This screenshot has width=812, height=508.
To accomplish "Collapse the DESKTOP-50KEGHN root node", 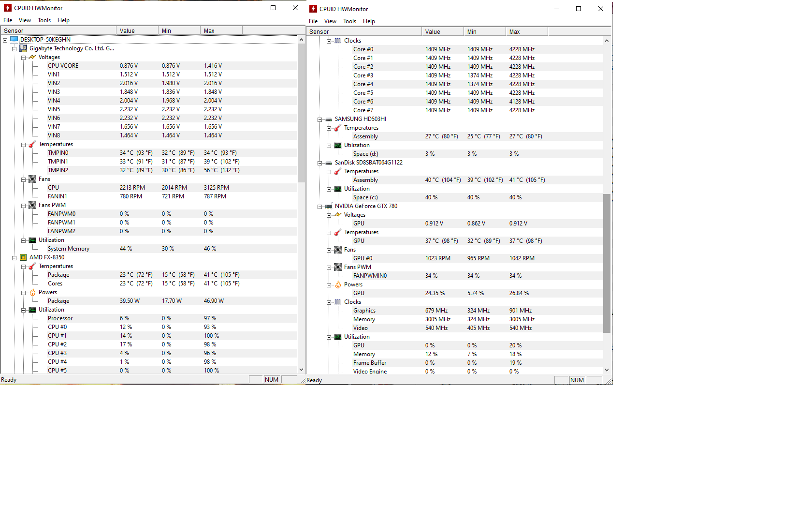I will click(5, 40).
